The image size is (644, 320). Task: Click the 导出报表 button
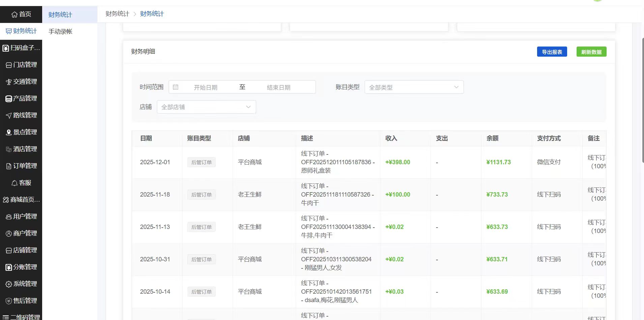pos(552,52)
